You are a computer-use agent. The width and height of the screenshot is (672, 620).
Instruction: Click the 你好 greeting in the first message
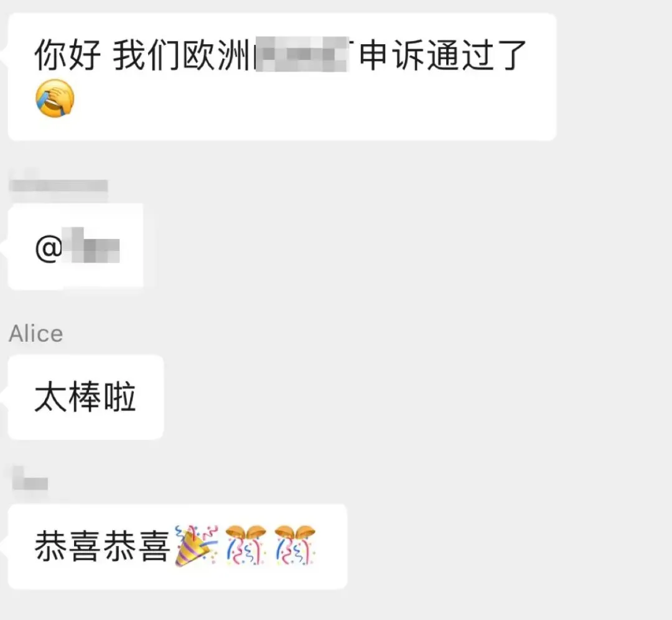click(x=68, y=55)
